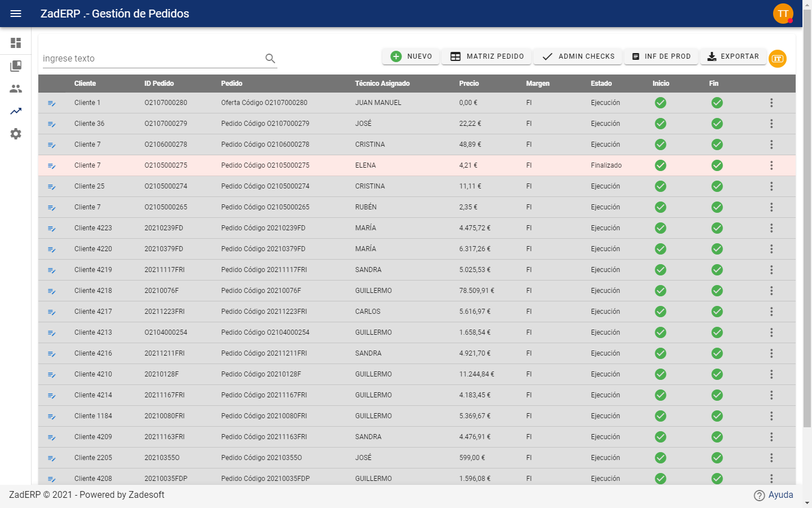Click edit icon for order 02107000280
The height and width of the screenshot is (508, 812).
pos(51,103)
